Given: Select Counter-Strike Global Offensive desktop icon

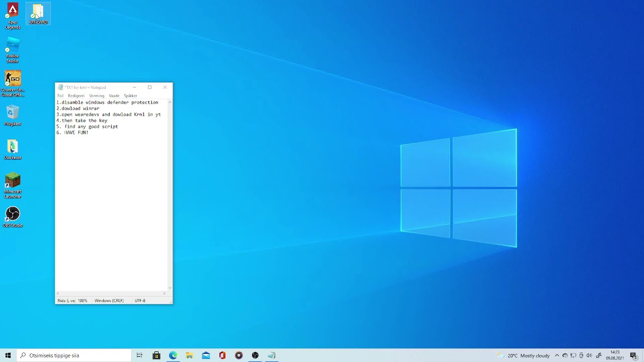Looking at the screenshot, I should tap(13, 84).
